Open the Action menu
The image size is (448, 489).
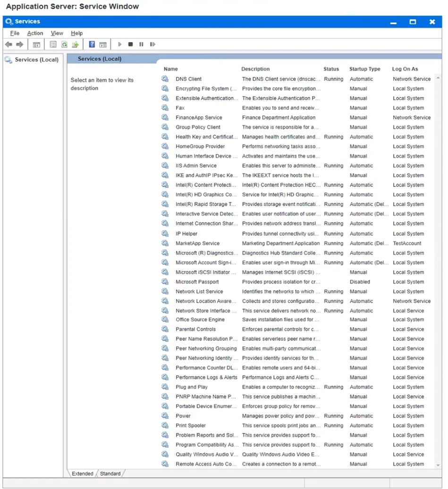pyautogui.click(x=35, y=33)
